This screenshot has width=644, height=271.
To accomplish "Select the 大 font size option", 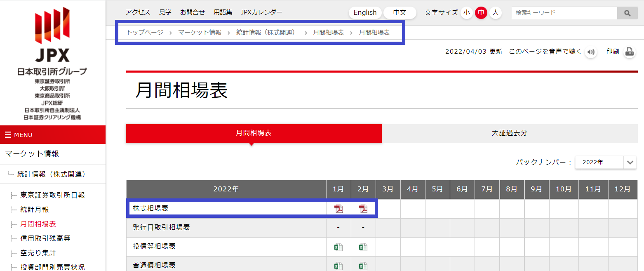I will 495,13.
